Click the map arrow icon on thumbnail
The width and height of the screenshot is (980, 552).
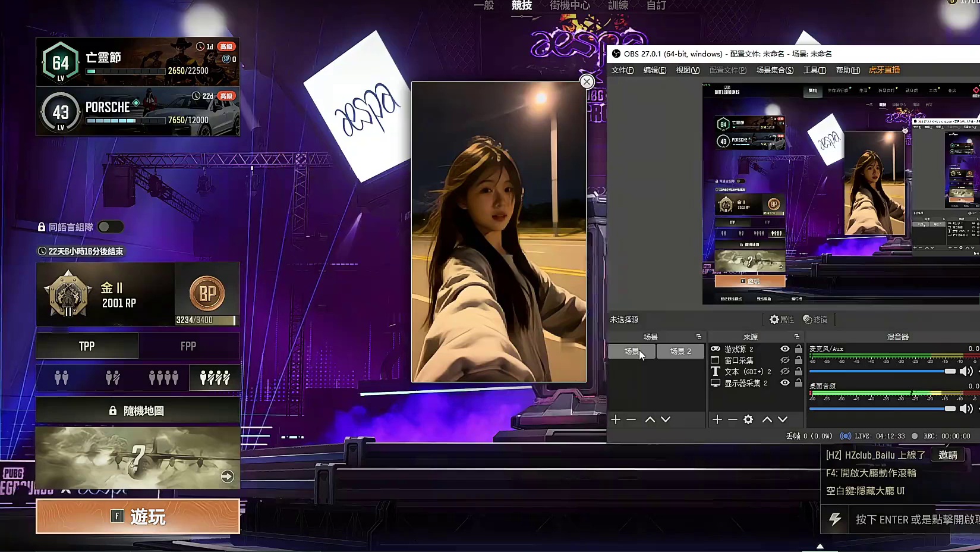(227, 476)
